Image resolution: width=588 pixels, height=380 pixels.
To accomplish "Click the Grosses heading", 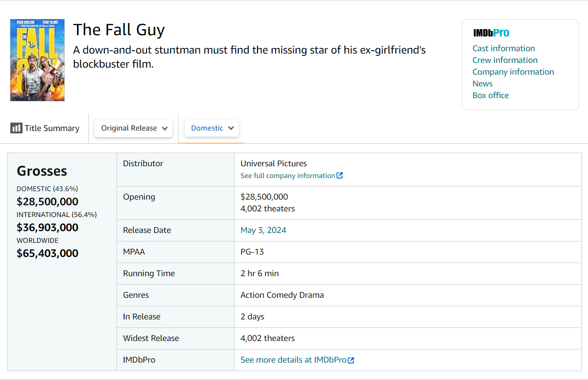I will 42,171.
